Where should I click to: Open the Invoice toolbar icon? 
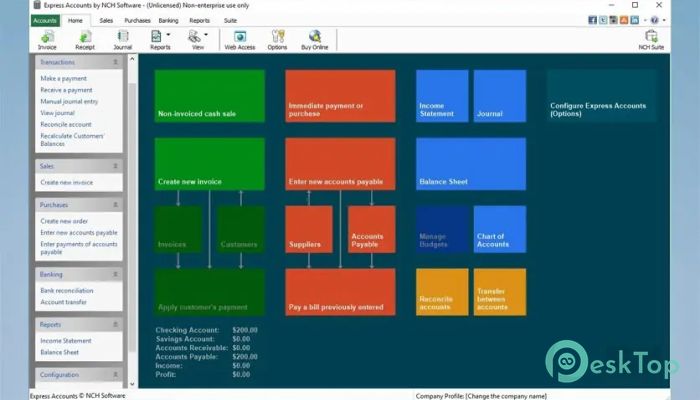(47, 40)
